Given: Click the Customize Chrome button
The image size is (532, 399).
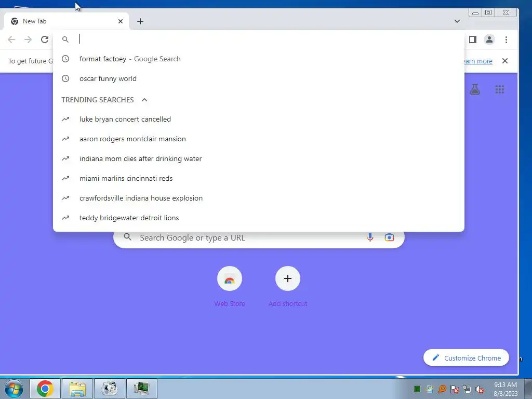Looking at the screenshot, I should [466, 358].
